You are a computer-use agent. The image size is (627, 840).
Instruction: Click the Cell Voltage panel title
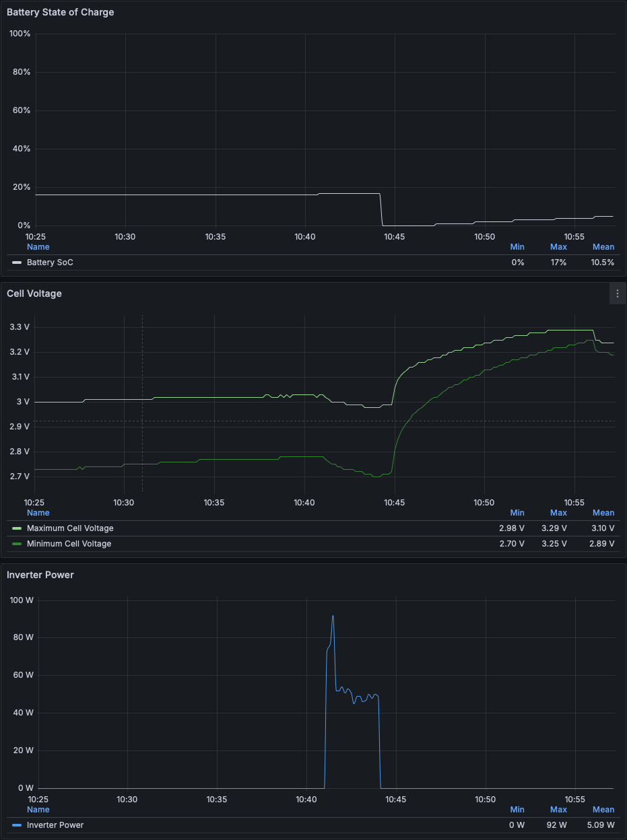(x=34, y=293)
